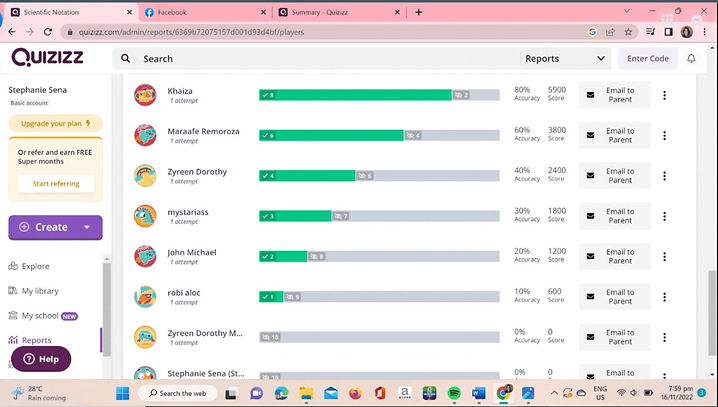The width and height of the screenshot is (718, 407).
Task: Open more options for Zyreen Dorothy M...
Action: (664, 337)
